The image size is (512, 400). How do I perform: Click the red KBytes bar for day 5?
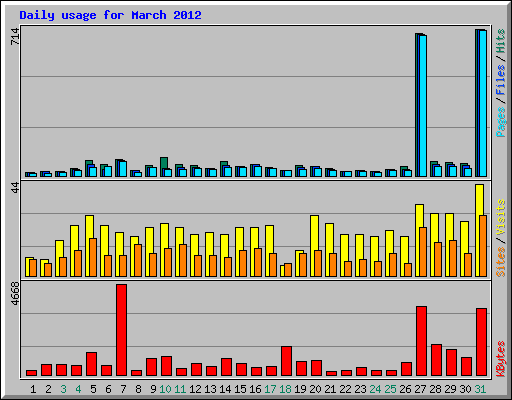click(x=92, y=364)
